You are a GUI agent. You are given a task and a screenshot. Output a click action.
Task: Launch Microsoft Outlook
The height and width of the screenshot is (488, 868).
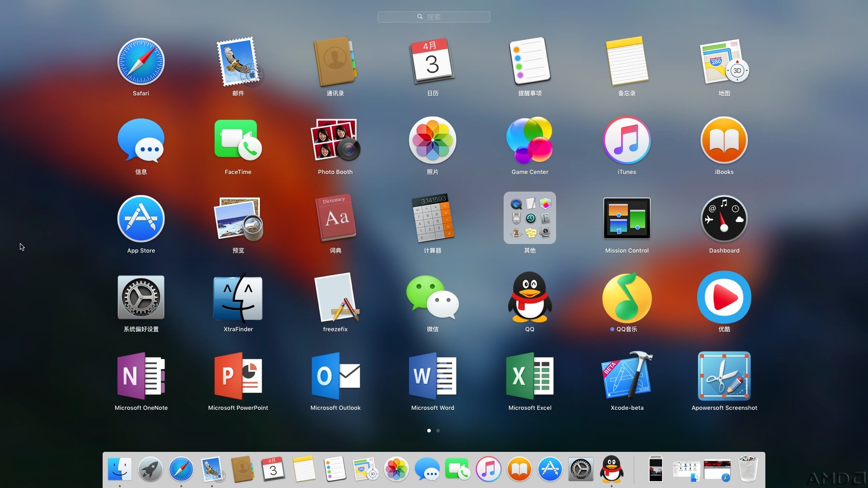click(x=335, y=376)
